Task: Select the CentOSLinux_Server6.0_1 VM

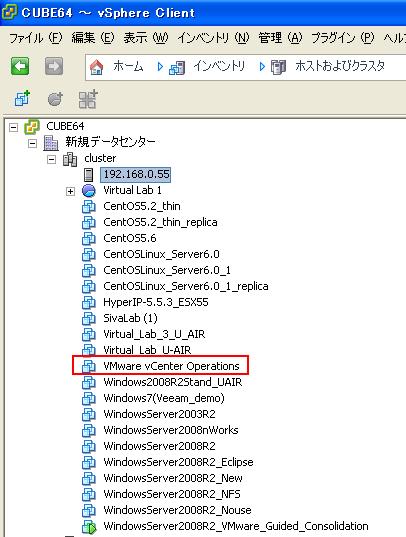Action: (167, 271)
